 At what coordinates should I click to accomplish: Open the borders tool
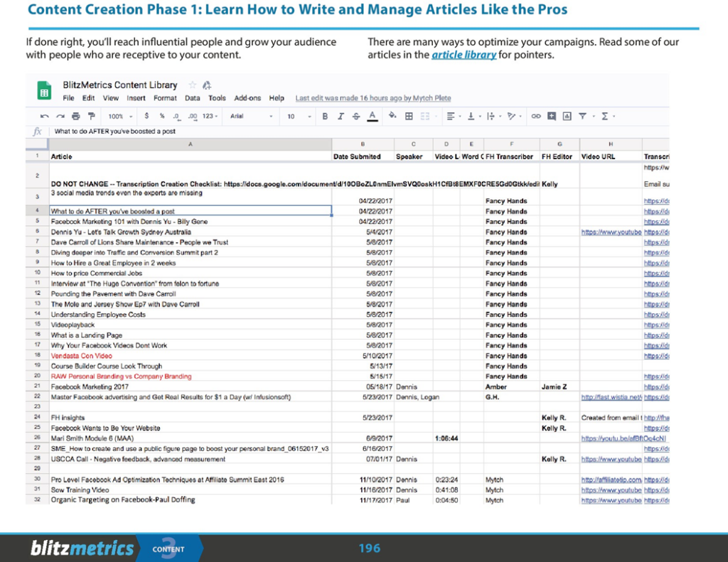[x=409, y=116]
